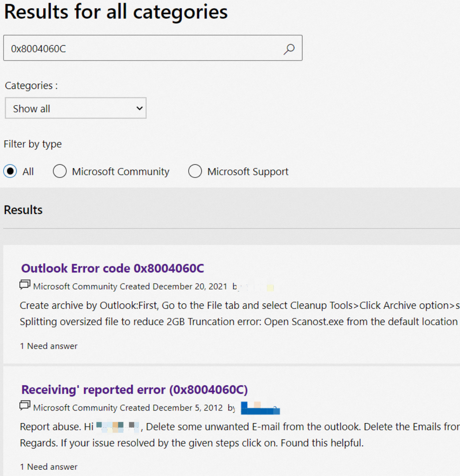Screen dimensions: 460x476
Task: Click the 'Results for all categories' heading
Action: coord(116,12)
